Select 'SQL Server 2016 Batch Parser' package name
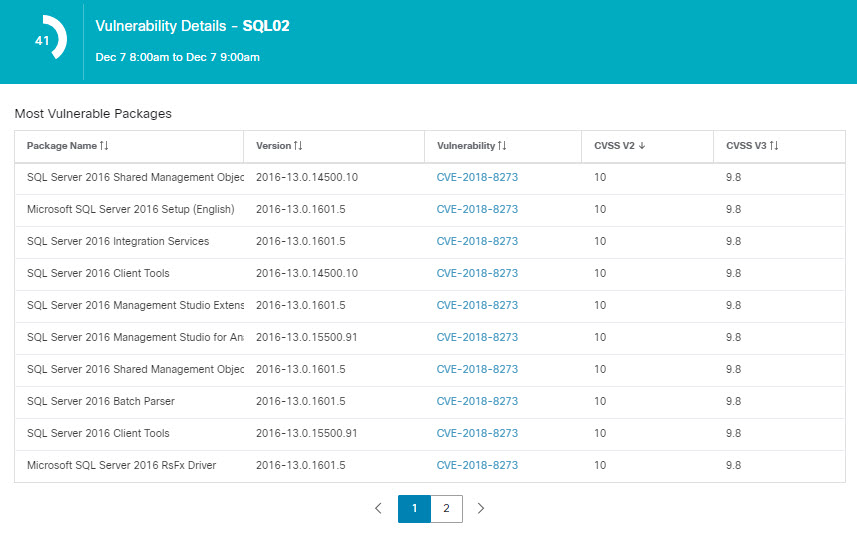Screen dimensions: 857x547 (101, 401)
